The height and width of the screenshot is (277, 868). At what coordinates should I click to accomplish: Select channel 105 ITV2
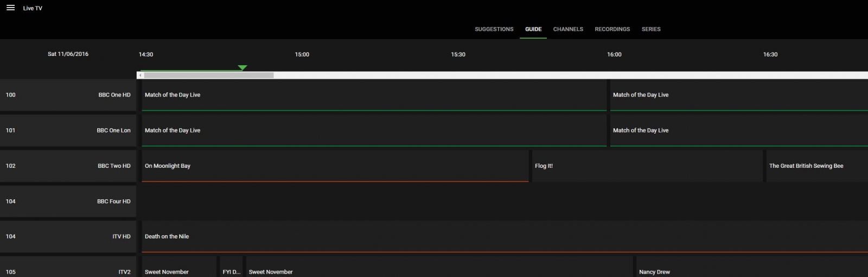tap(68, 267)
